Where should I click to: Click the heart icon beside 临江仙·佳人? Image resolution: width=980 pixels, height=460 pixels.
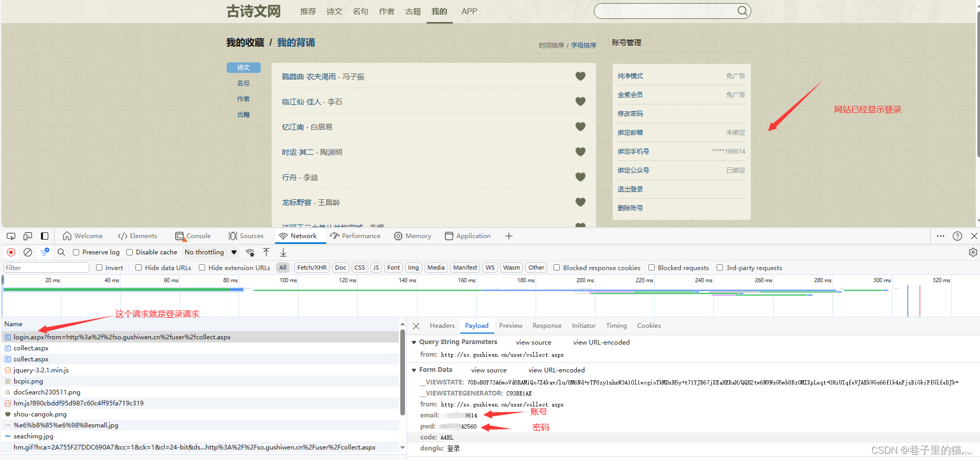(580, 101)
